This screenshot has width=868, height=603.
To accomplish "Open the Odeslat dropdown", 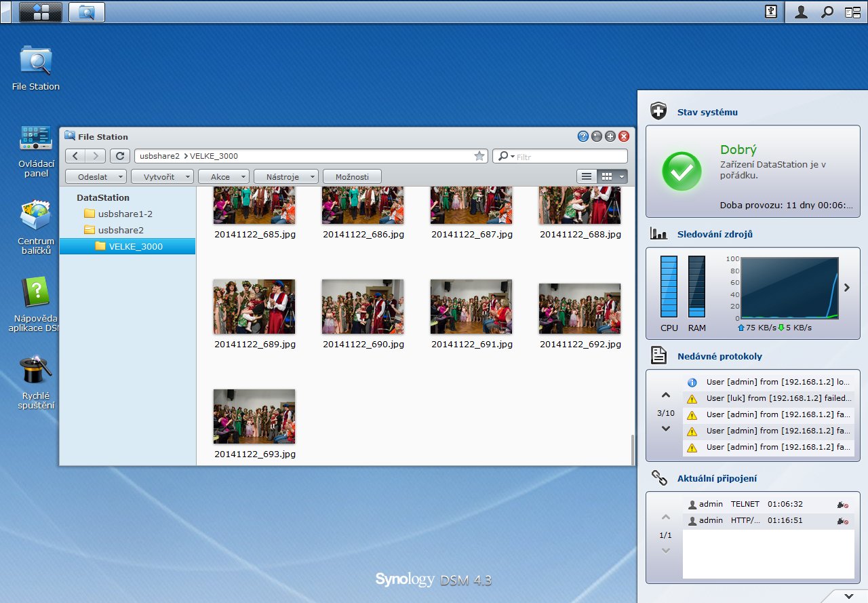I will click(96, 176).
